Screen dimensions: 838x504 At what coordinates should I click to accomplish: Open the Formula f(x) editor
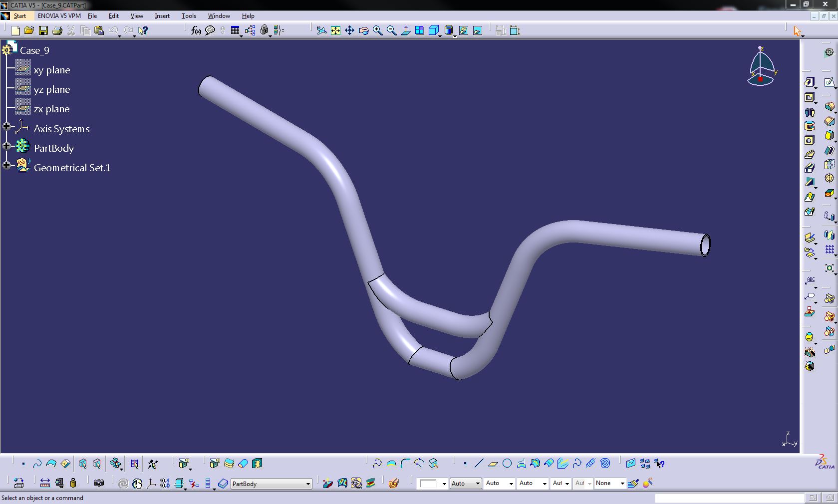coord(196,30)
